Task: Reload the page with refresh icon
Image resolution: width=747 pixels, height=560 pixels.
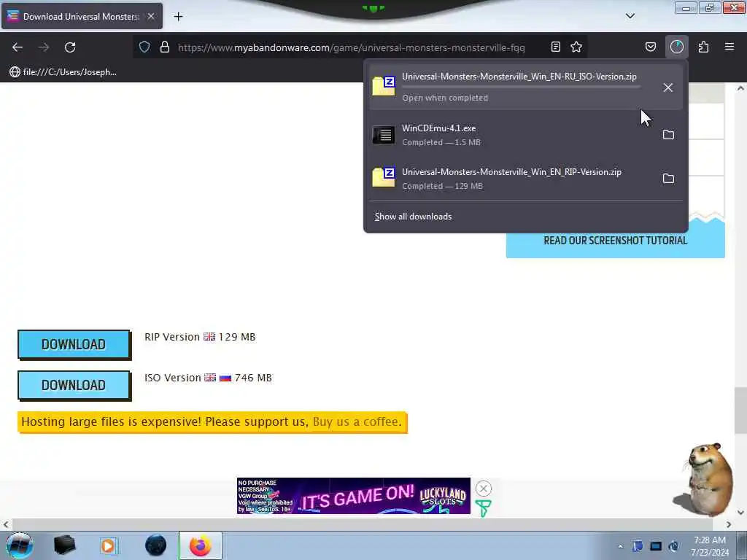Action: pyautogui.click(x=70, y=47)
